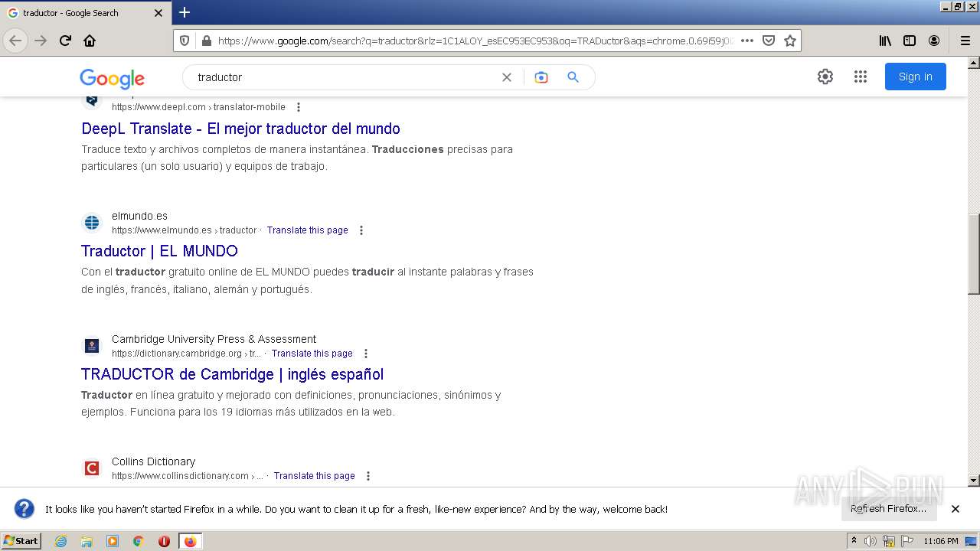
Task: Launch Internet Explorer from taskbar
Action: [60, 541]
